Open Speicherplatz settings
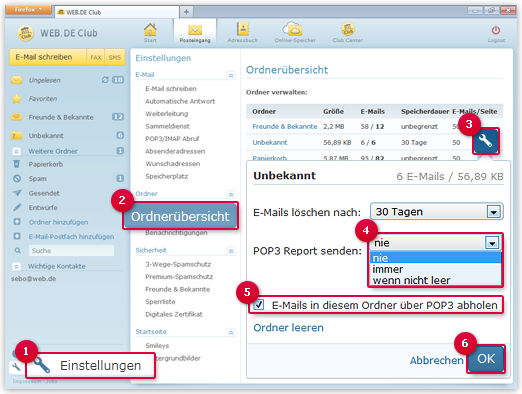The height and width of the screenshot is (394, 522). click(x=167, y=176)
